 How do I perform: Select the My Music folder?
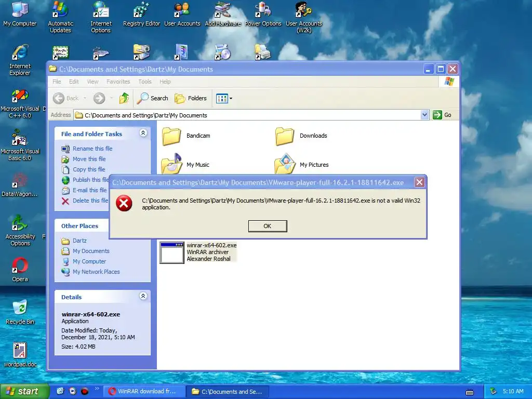185,164
